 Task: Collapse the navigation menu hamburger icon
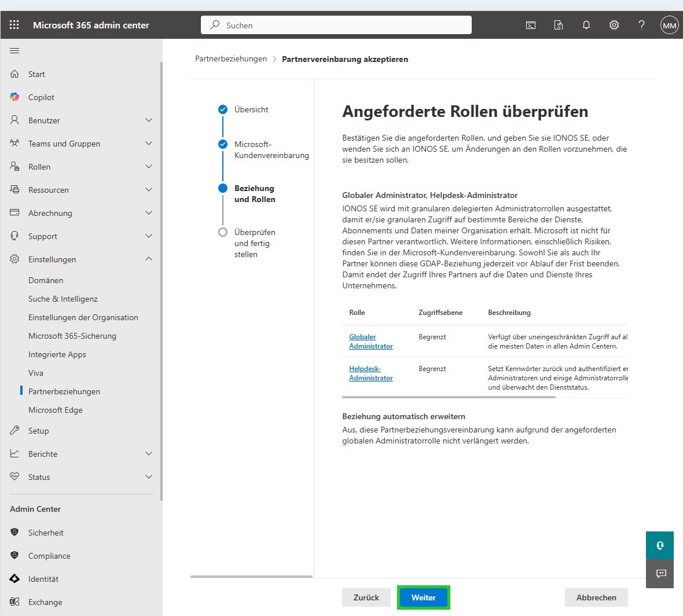click(14, 50)
